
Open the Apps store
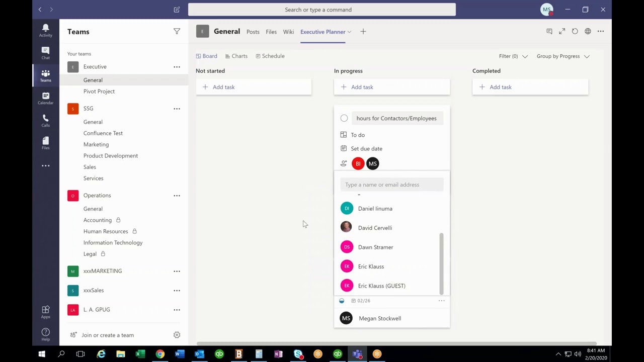(x=45, y=312)
